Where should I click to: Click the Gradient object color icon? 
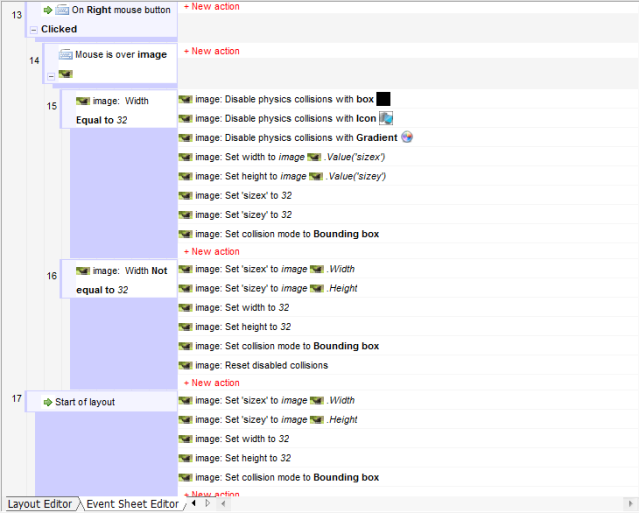point(407,137)
